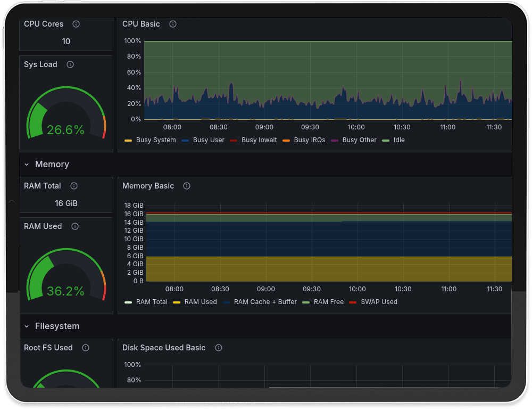This screenshot has width=532, height=410.
Task: Click the RAM Total info icon
Action: point(74,185)
